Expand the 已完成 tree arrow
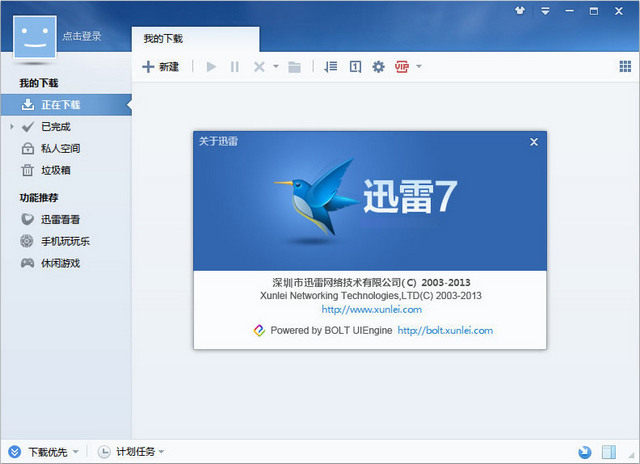The width and height of the screenshot is (640, 464). (x=12, y=127)
